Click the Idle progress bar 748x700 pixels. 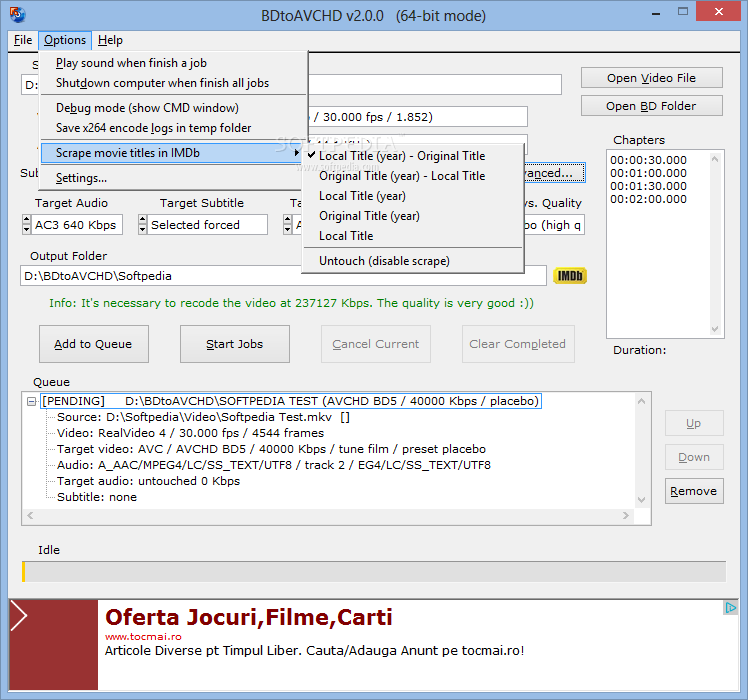(x=374, y=572)
